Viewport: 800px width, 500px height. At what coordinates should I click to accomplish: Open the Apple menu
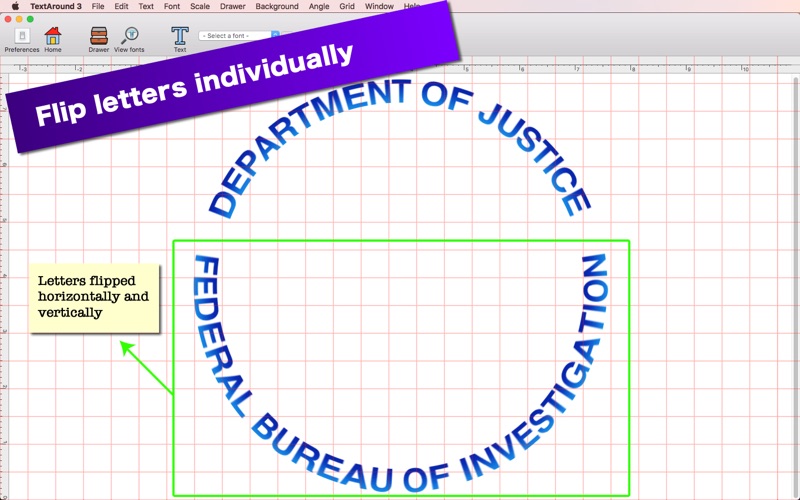15,6
